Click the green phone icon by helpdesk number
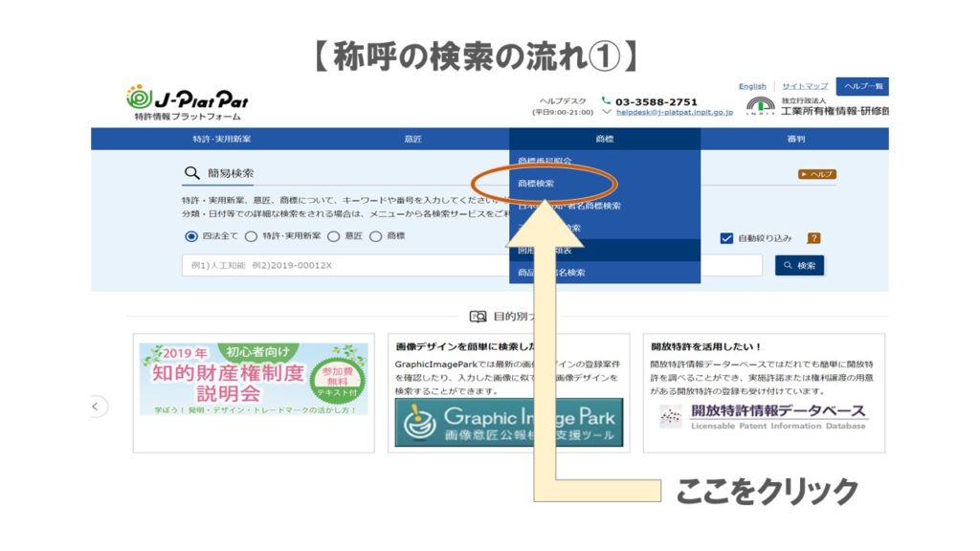 (x=606, y=100)
